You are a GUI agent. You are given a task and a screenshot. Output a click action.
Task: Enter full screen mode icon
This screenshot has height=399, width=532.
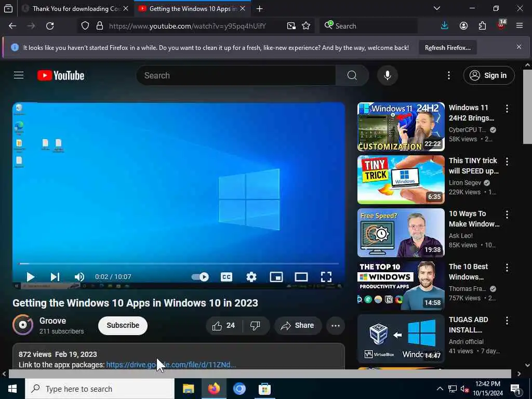[x=326, y=277]
